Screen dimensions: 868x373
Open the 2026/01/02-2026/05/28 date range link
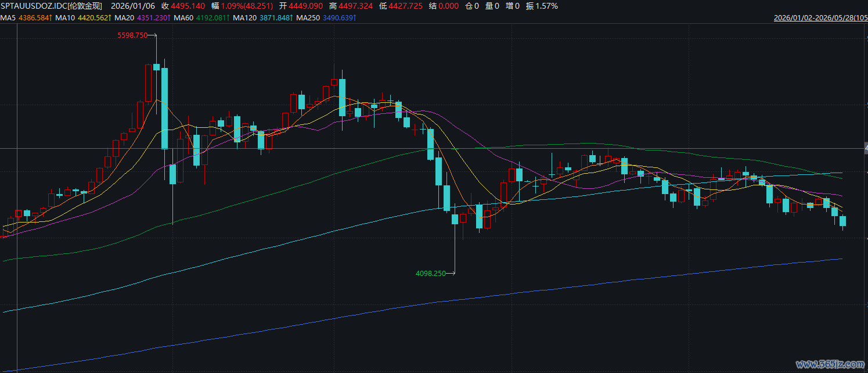[820, 18]
